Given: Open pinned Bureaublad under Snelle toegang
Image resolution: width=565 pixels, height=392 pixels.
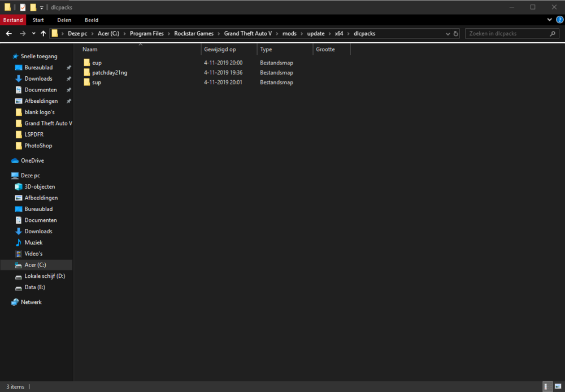Looking at the screenshot, I should (x=38, y=67).
